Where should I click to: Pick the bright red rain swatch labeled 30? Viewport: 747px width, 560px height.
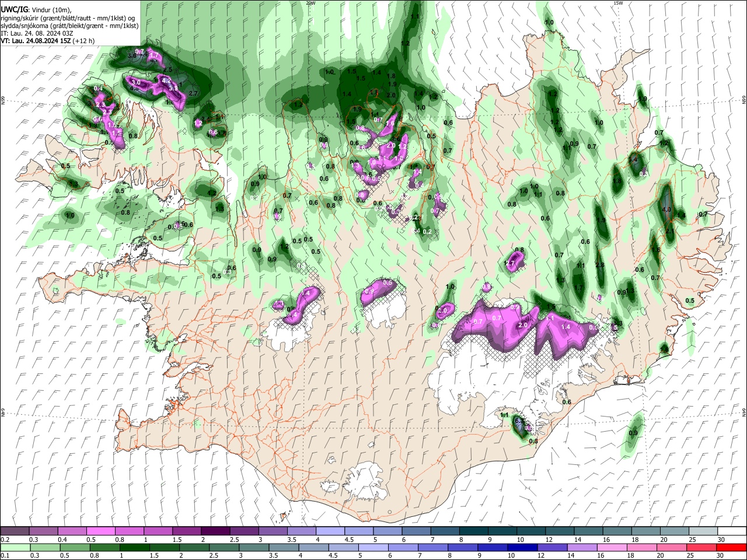pyautogui.click(x=731, y=547)
